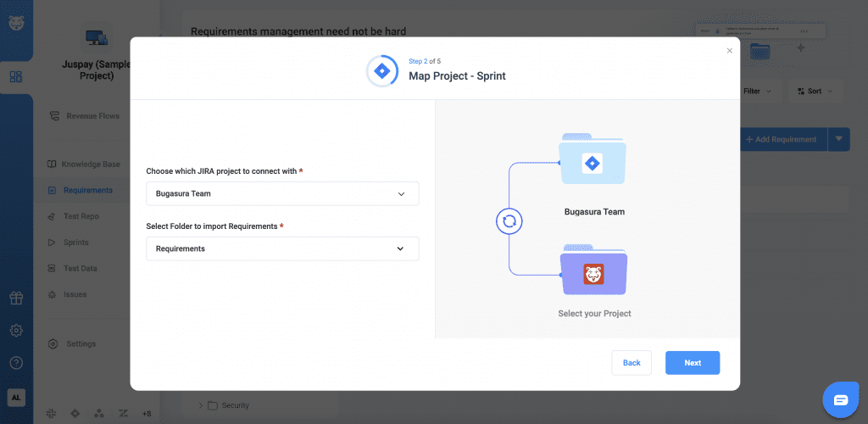Screen dimensions: 868x424
Task: Open Test Repo in sidebar
Action: (81, 216)
